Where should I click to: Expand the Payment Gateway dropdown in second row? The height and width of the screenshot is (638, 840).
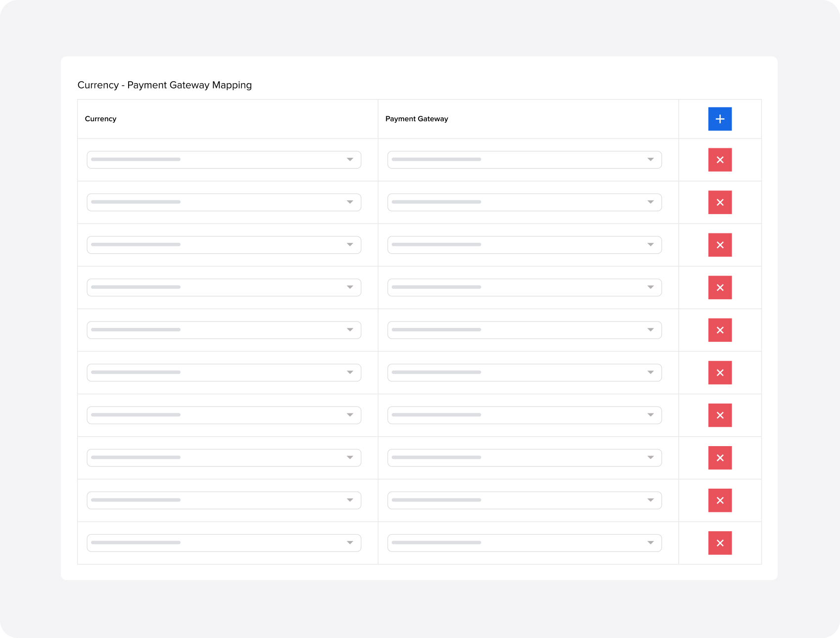point(524,202)
